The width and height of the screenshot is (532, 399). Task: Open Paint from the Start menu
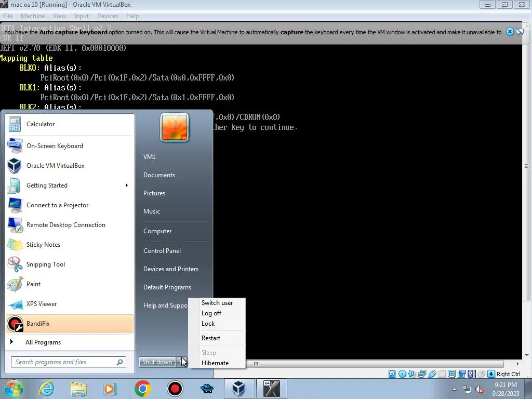[70, 284]
